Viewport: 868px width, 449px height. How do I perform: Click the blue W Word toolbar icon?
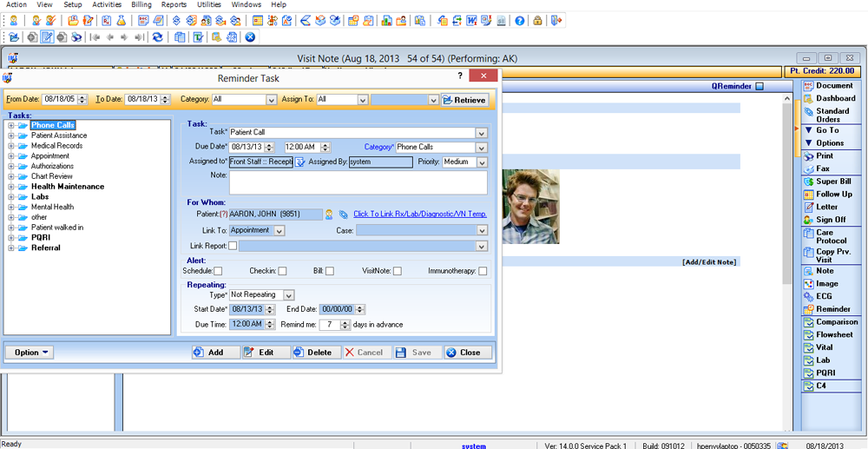(x=472, y=21)
